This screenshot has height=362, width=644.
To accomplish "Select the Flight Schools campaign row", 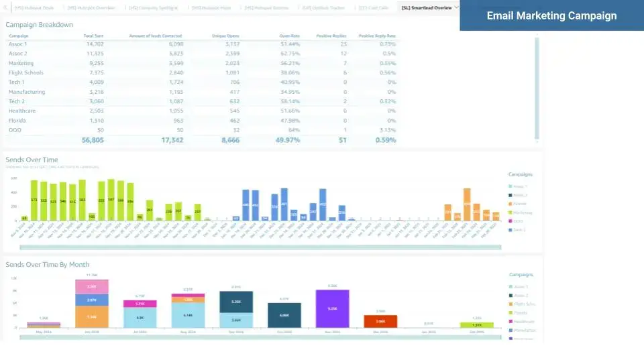I will (x=26, y=72).
